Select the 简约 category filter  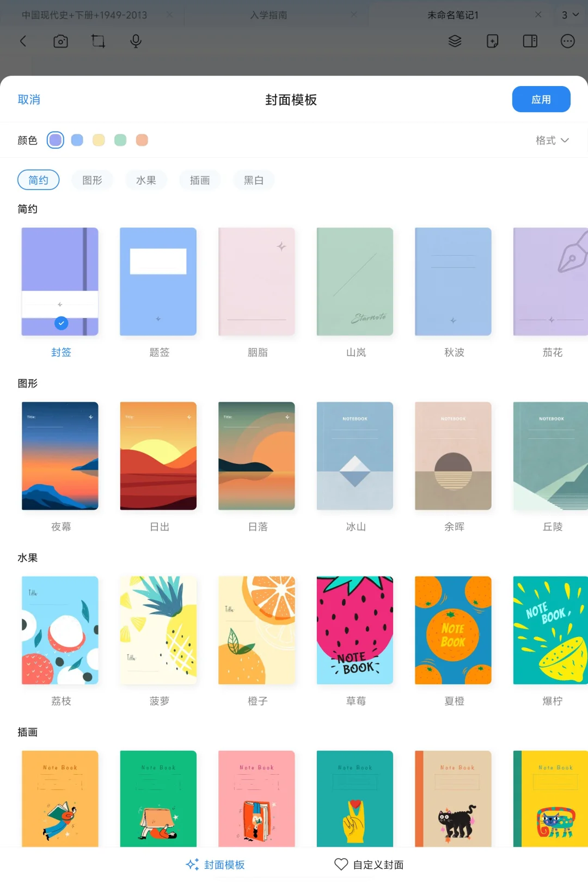(39, 180)
